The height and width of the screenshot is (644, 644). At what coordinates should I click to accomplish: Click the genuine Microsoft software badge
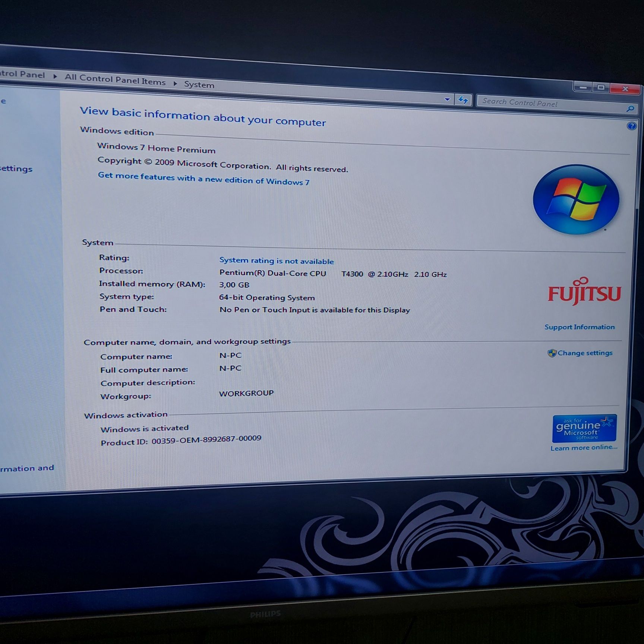coord(584,428)
